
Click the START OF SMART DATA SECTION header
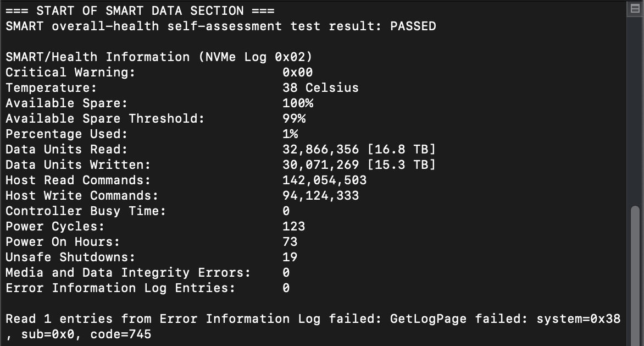point(140,10)
